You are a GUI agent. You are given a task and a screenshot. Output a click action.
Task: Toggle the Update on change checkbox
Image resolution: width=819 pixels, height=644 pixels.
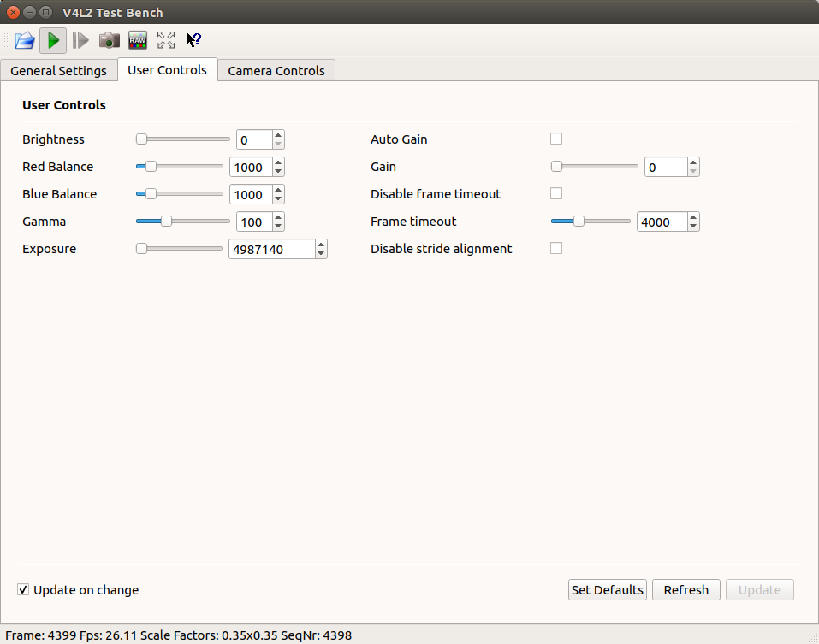coord(23,590)
